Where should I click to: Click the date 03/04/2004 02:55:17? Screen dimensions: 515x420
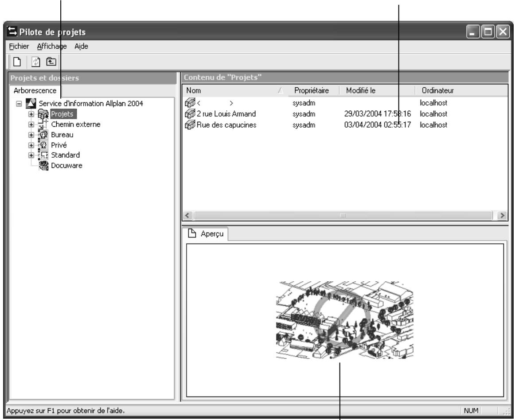point(377,125)
